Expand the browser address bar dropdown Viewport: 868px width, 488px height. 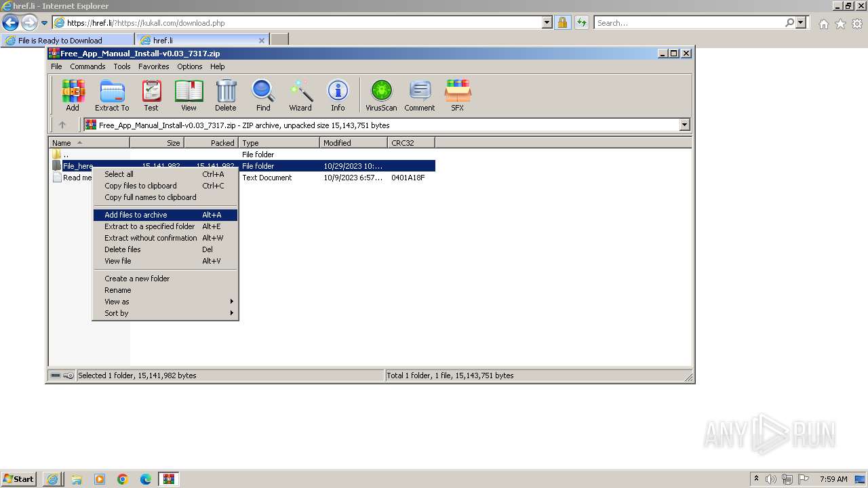(x=547, y=22)
